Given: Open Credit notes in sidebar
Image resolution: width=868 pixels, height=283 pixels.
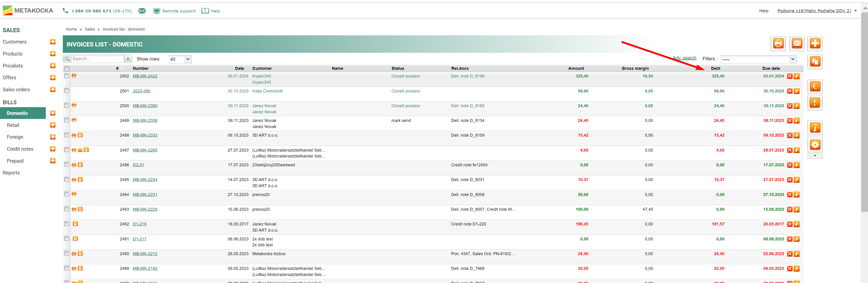Looking at the screenshot, I should 20,149.
